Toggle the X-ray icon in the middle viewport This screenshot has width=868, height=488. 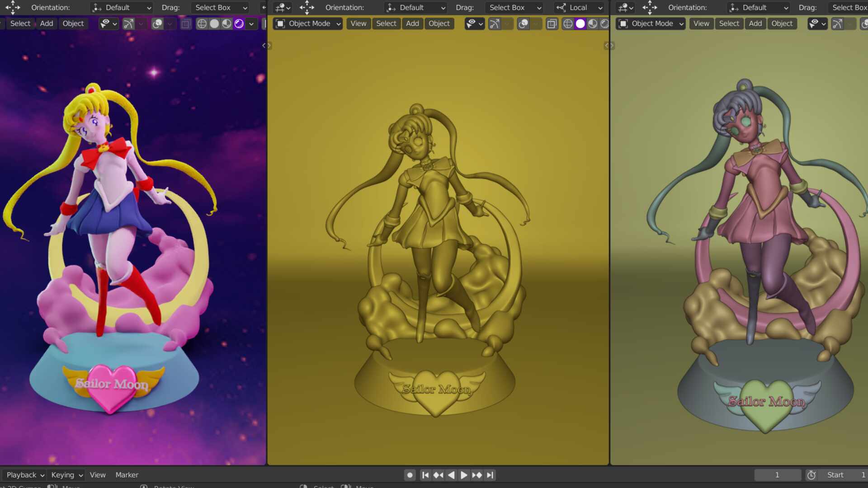coord(552,23)
